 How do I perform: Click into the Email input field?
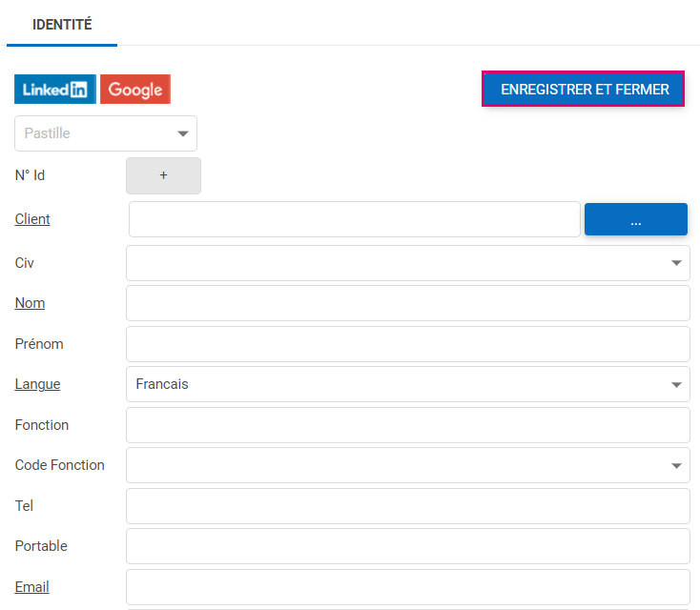(407, 587)
